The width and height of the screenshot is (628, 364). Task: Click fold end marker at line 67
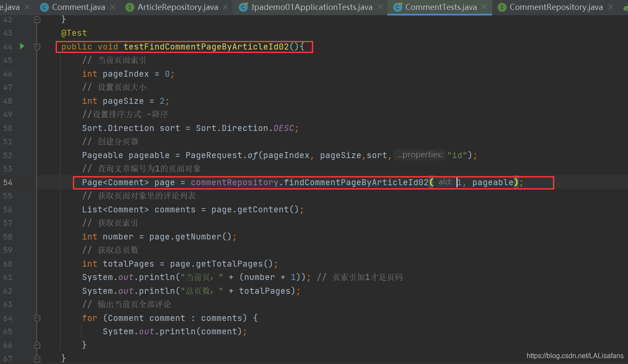pos(37,358)
